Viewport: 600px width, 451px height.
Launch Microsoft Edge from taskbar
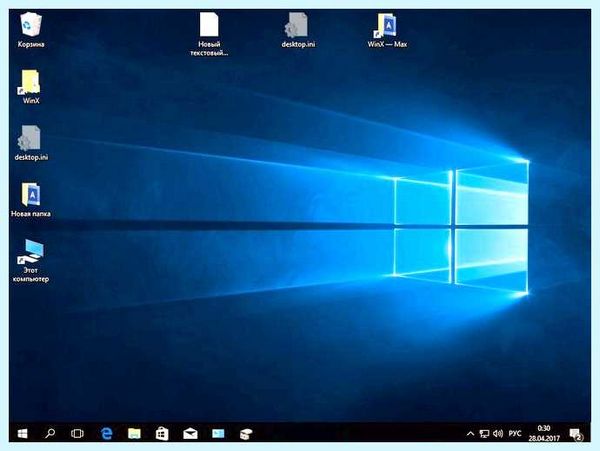[106, 433]
